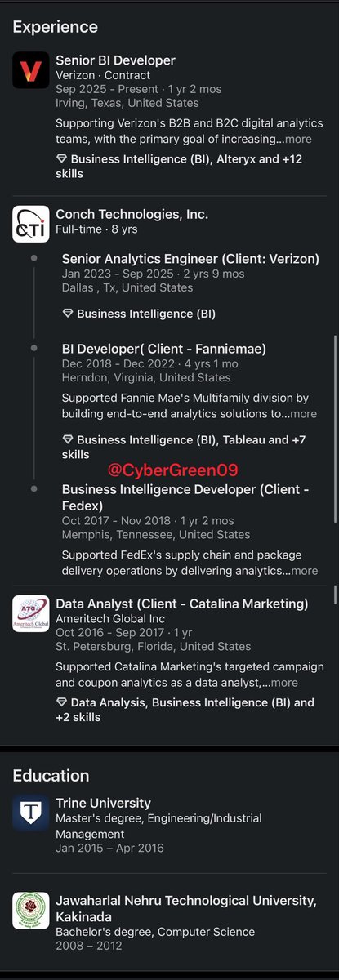The image size is (339, 980).
Task: Click the diamond icon under Senior Analytics Engineer
Action: 68,314
